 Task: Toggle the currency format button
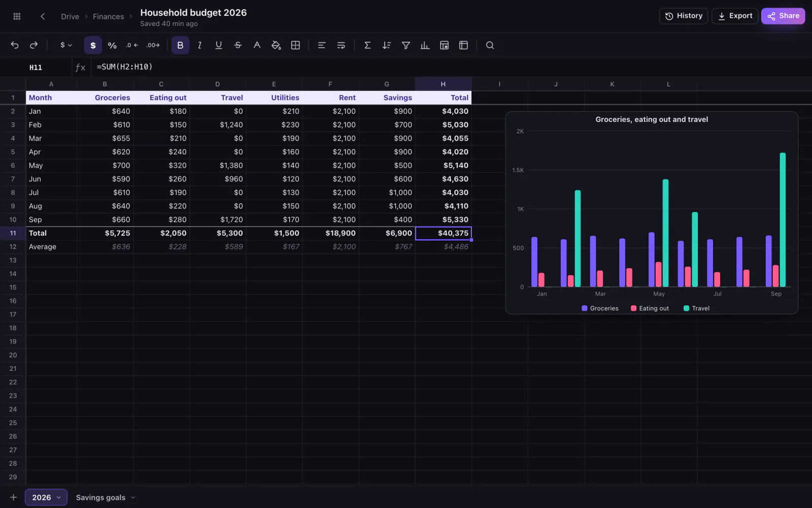tap(93, 45)
